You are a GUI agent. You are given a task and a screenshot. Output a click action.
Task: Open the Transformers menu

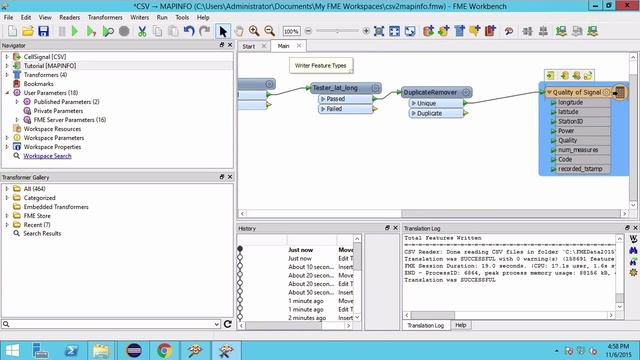click(105, 17)
